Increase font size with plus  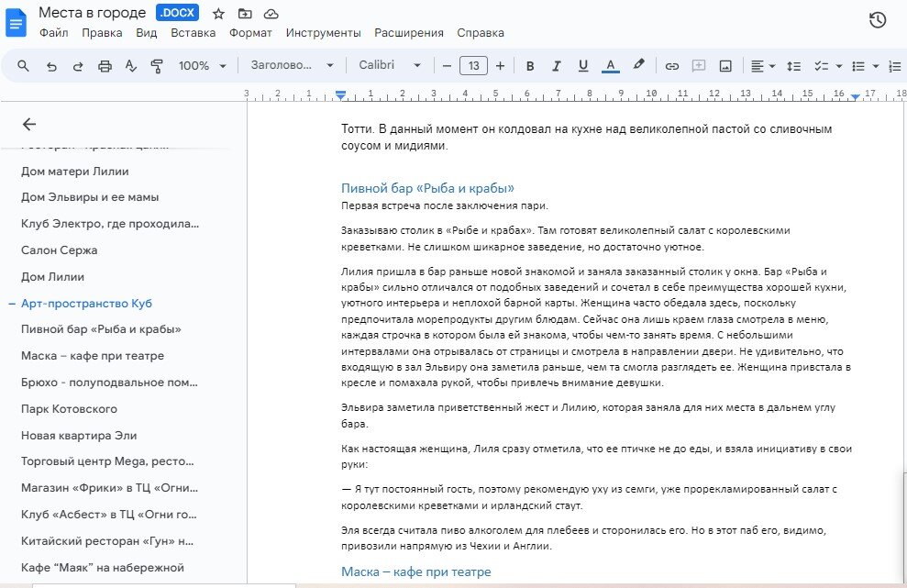pos(501,66)
